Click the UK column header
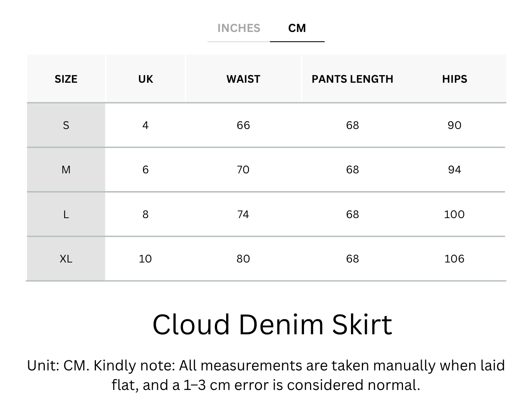The height and width of the screenshot is (408, 532). coord(146,79)
